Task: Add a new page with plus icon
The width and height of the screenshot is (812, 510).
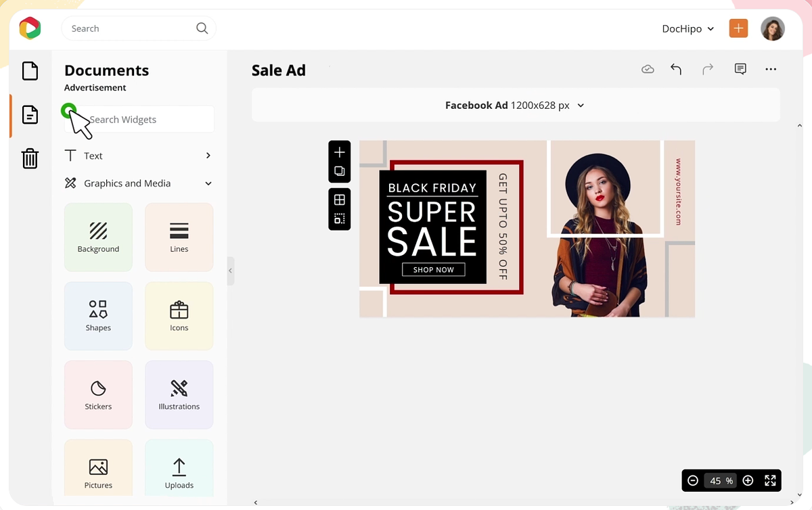Action: (x=340, y=153)
